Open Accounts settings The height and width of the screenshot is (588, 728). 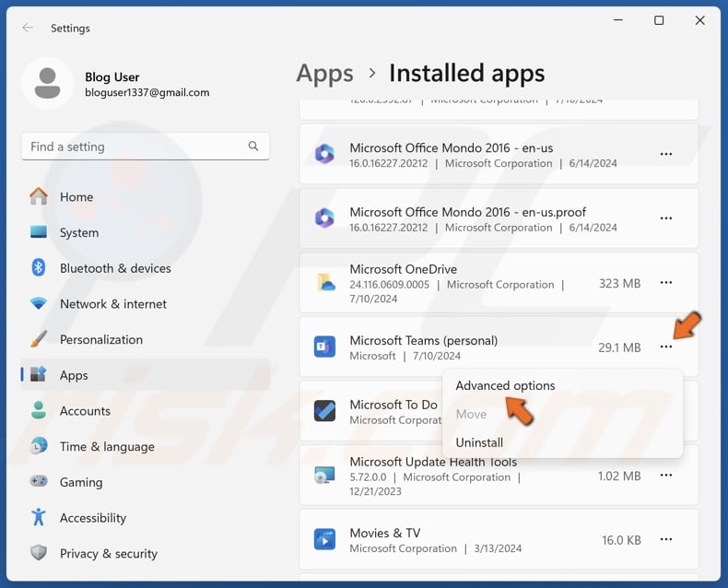point(146,410)
